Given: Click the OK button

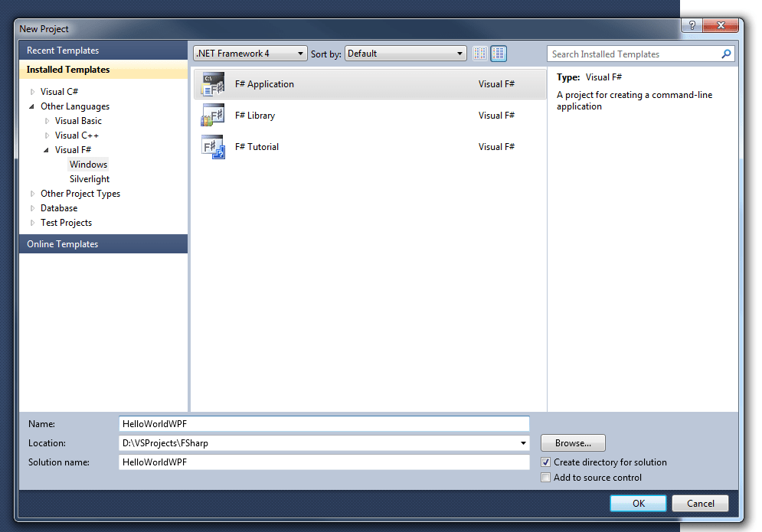Looking at the screenshot, I should tap(638, 504).
